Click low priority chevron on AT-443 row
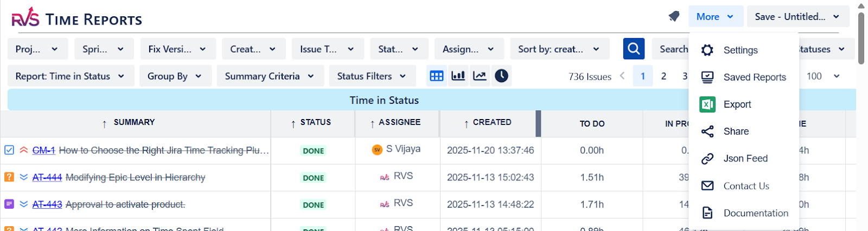 24,204
